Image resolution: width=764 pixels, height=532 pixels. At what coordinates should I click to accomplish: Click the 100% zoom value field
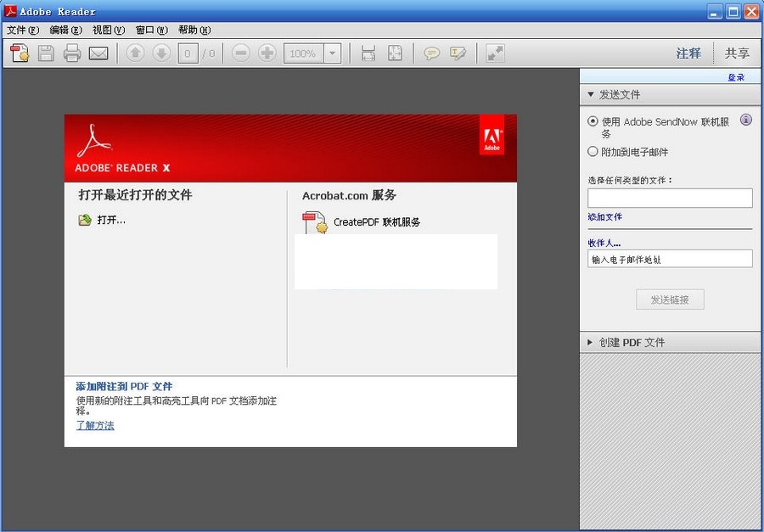pos(304,53)
